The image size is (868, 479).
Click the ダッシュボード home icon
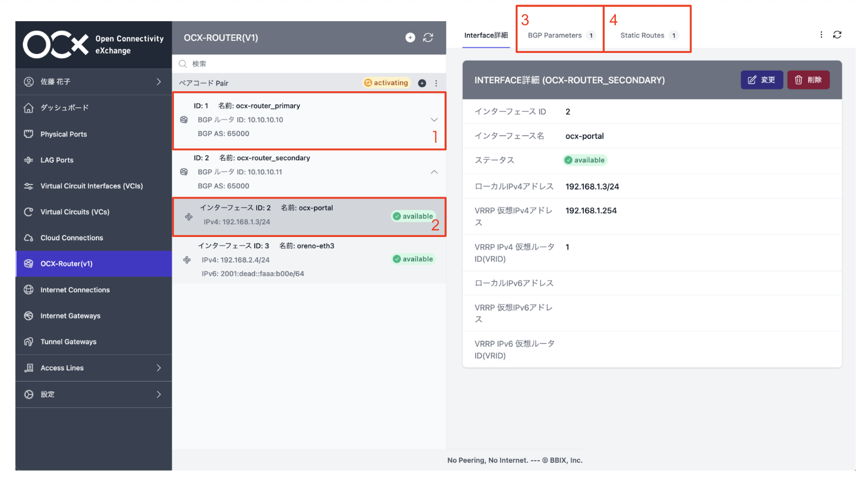click(x=29, y=108)
